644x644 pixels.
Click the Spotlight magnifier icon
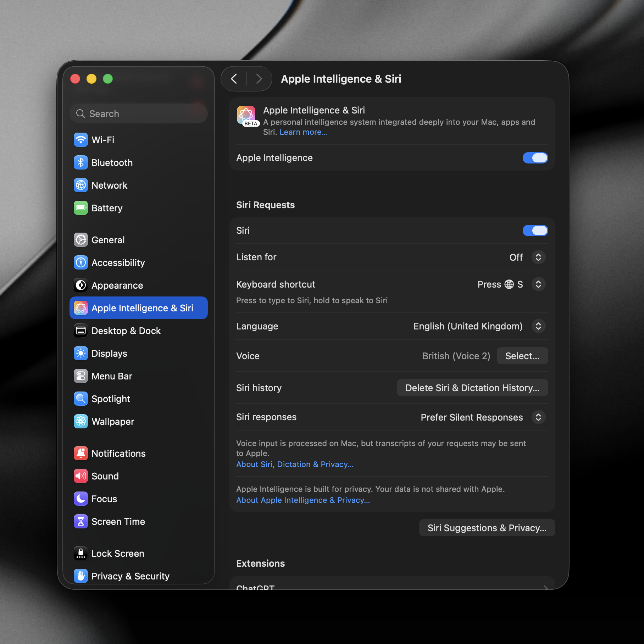pyautogui.click(x=81, y=399)
